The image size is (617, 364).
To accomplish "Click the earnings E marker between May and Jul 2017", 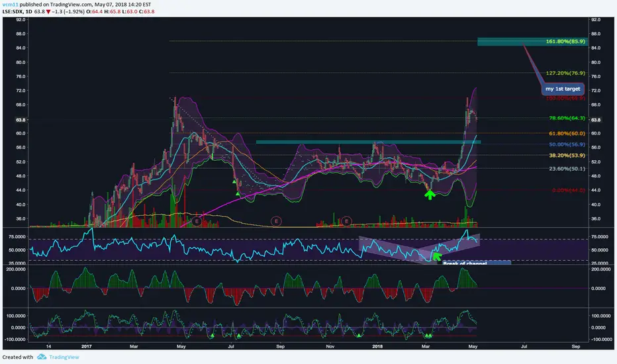I will pyautogui.click(x=197, y=221).
